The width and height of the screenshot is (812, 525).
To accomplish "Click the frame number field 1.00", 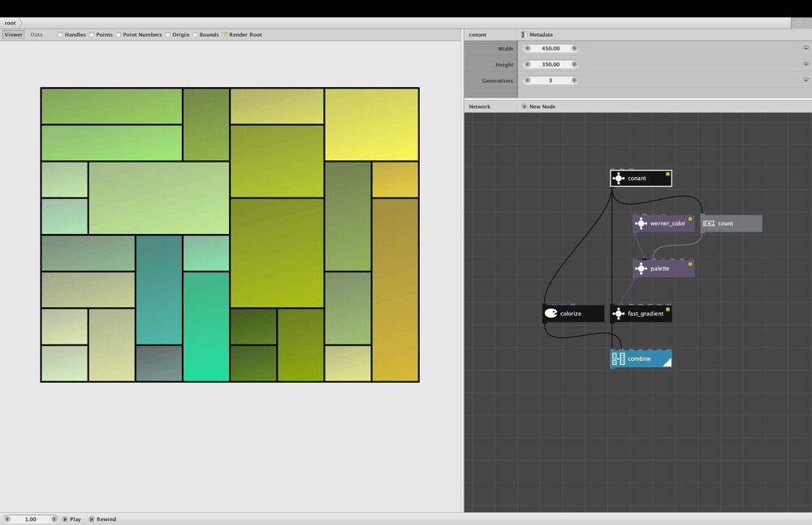I will point(31,518).
